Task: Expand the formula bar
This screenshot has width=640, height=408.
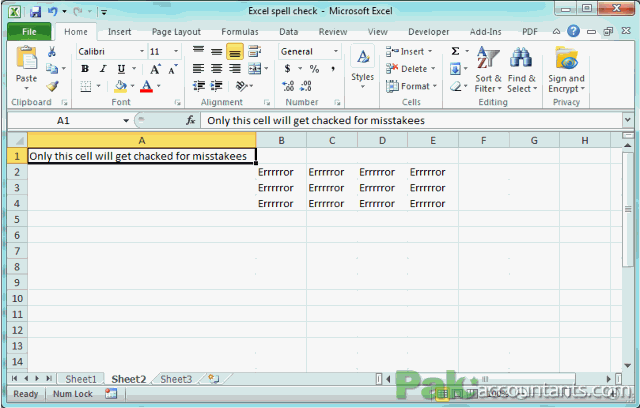Action: coord(627,120)
